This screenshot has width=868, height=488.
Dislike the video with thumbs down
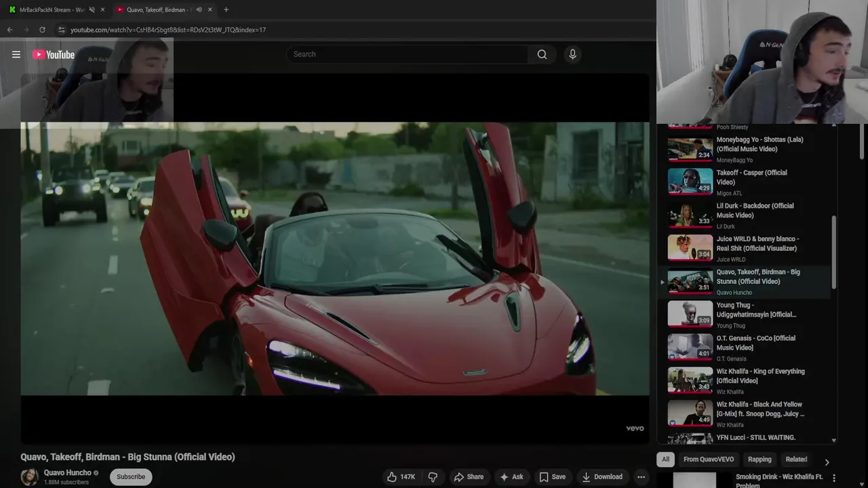(433, 476)
